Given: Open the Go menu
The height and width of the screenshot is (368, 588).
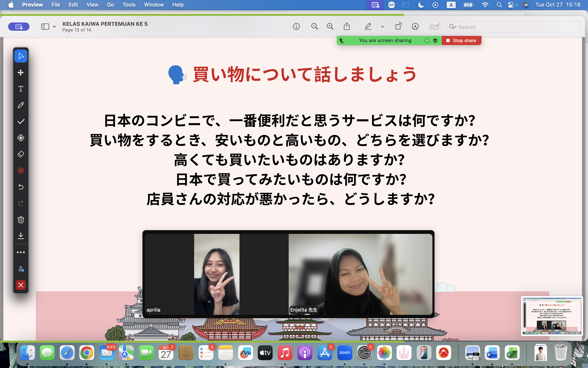Looking at the screenshot, I should pos(110,5).
